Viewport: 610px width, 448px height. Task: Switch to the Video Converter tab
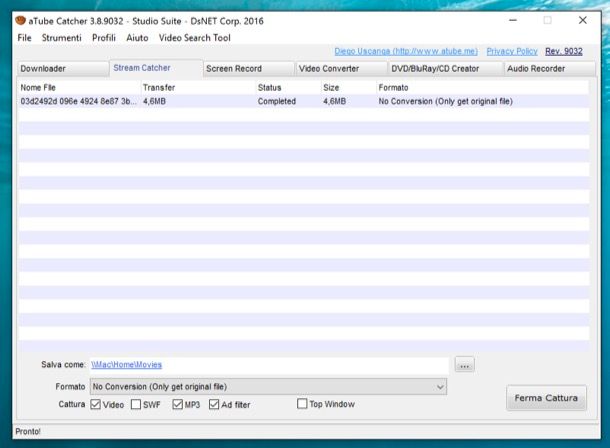[x=329, y=69]
